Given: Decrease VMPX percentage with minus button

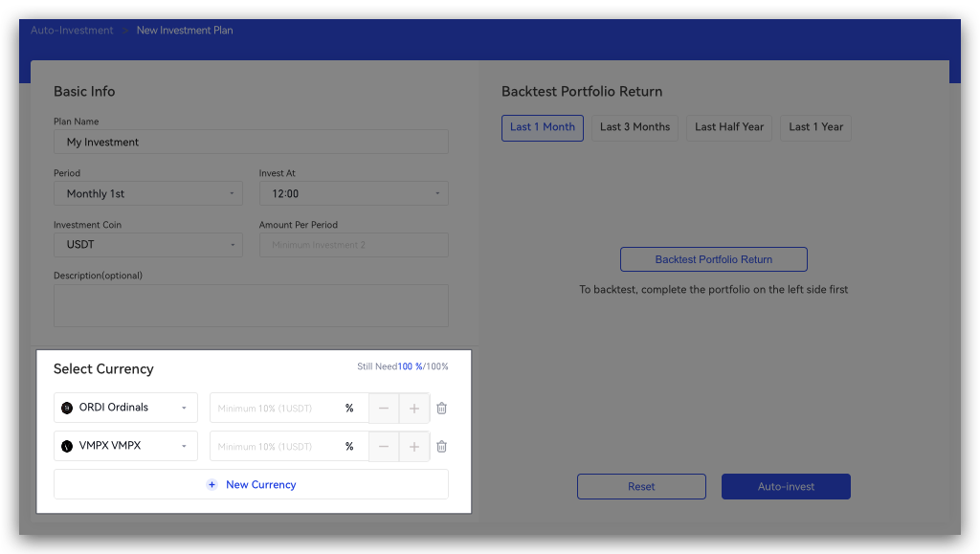Looking at the screenshot, I should click(384, 447).
